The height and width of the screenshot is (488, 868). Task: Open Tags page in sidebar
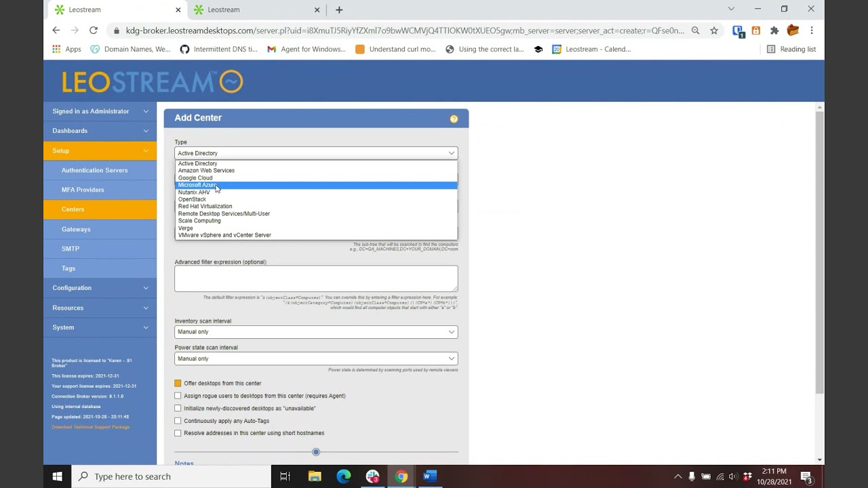[100, 268]
